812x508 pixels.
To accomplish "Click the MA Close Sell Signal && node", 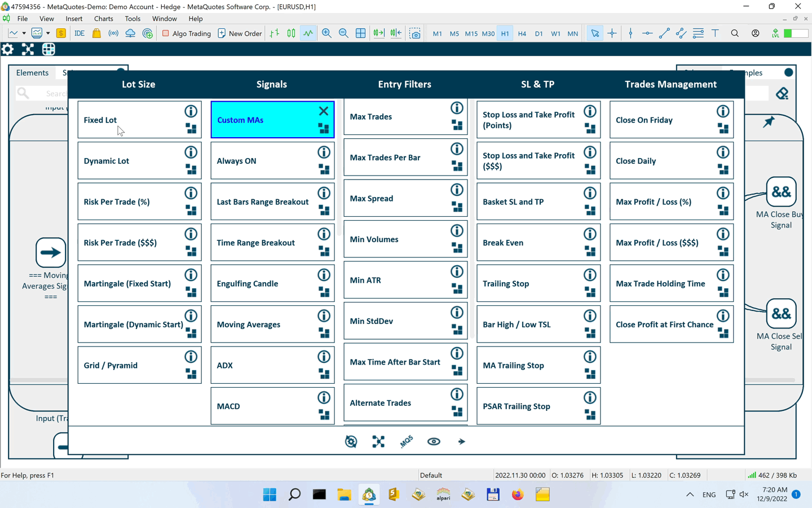I will tap(781, 314).
